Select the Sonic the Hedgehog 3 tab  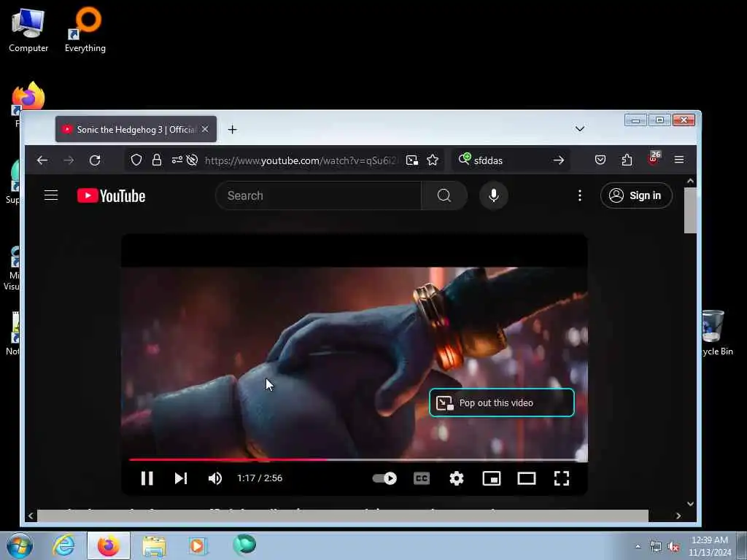tap(136, 129)
